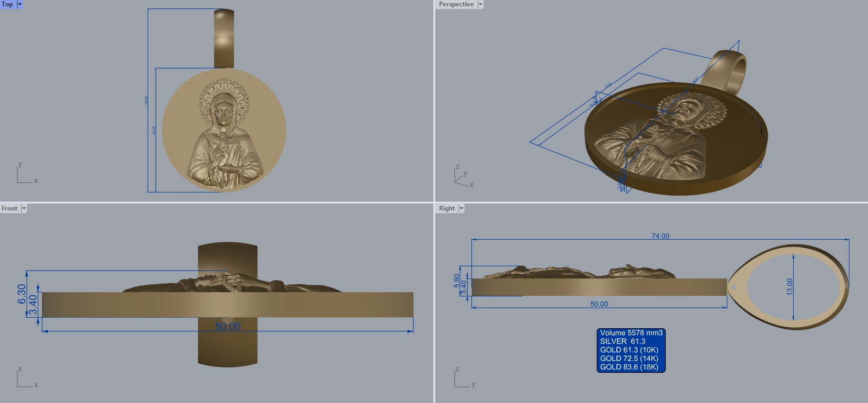The height and width of the screenshot is (403, 868).
Task: Select the 74.00 dimension in Right view
Action: pos(660,236)
